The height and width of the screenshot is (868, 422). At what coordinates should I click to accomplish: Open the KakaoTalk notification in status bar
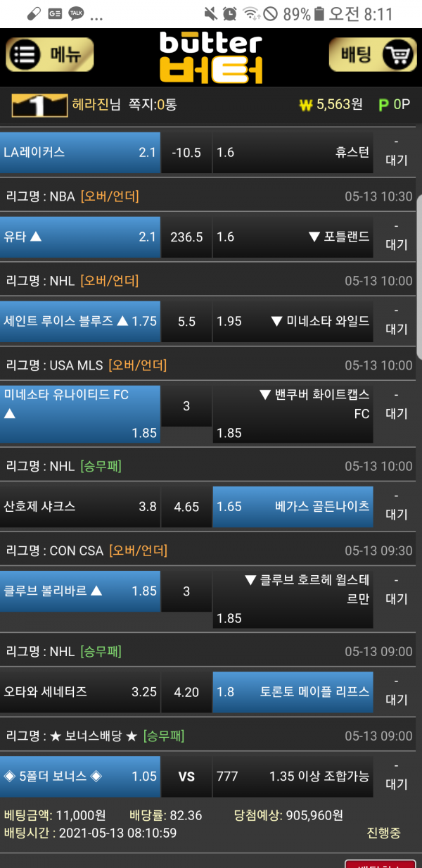(76, 13)
